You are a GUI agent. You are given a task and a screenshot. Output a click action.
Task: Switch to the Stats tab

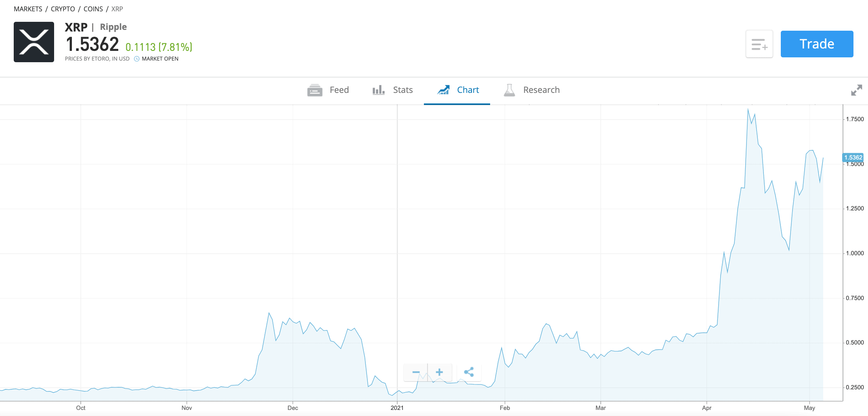(x=392, y=90)
